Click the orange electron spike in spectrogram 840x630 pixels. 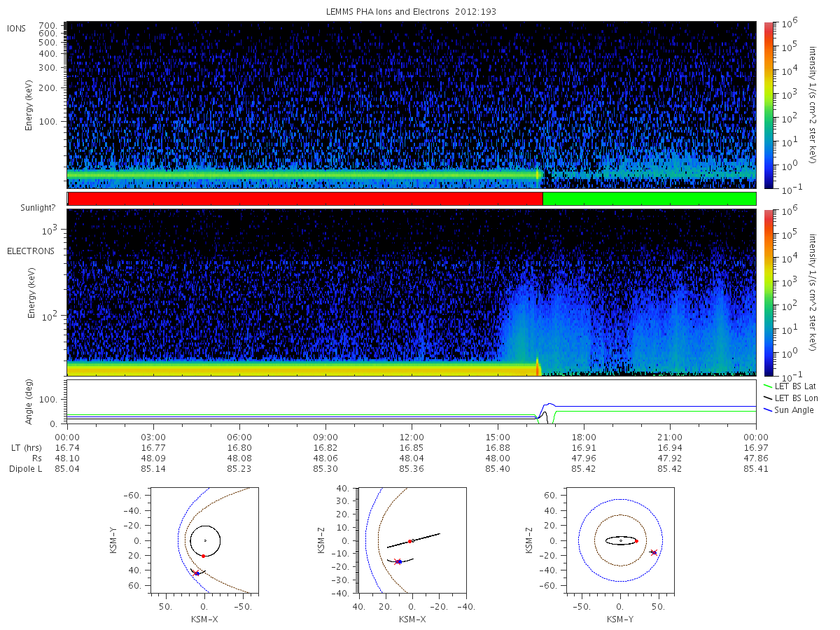coord(537,367)
